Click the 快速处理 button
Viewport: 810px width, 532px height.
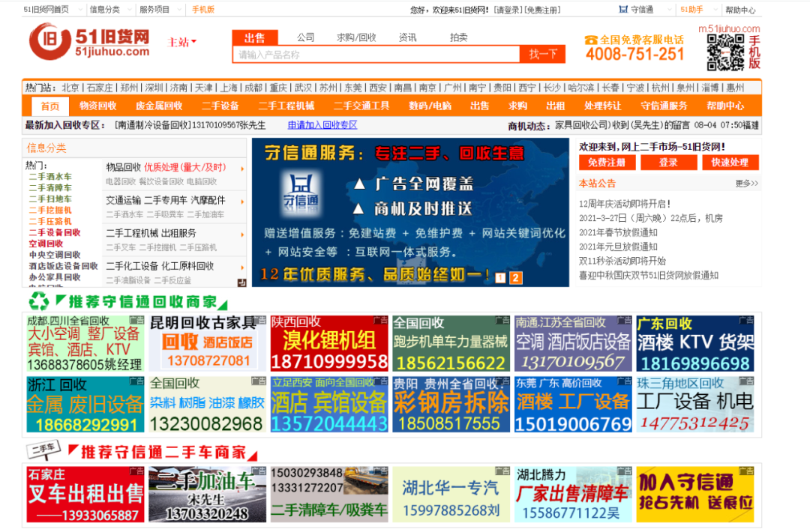pos(730,163)
